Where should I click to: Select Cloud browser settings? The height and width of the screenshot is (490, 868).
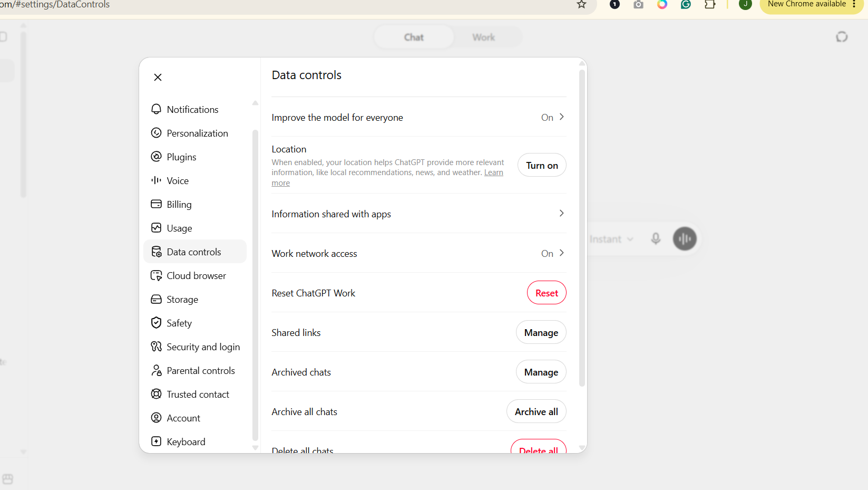click(195, 275)
